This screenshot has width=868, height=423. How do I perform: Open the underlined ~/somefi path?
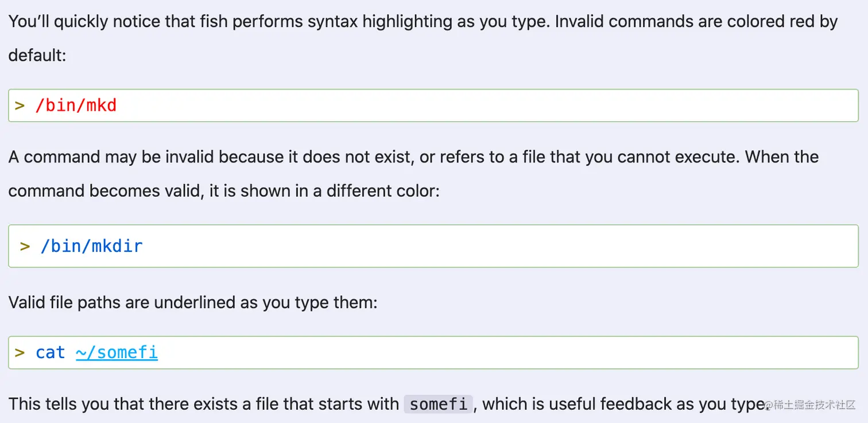(117, 352)
